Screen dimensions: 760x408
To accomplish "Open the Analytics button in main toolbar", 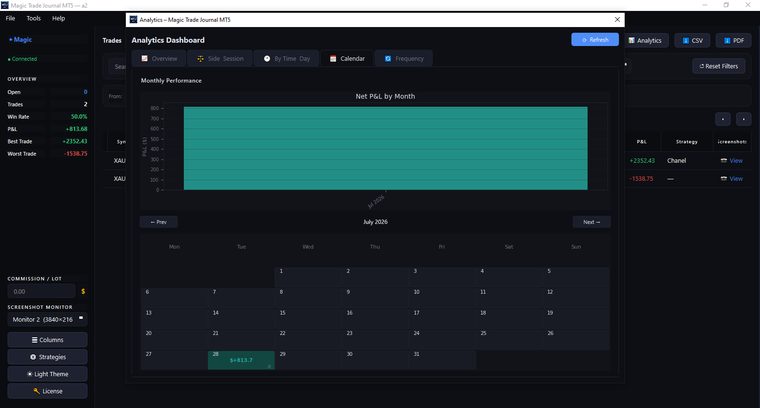I will click(645, 40).
